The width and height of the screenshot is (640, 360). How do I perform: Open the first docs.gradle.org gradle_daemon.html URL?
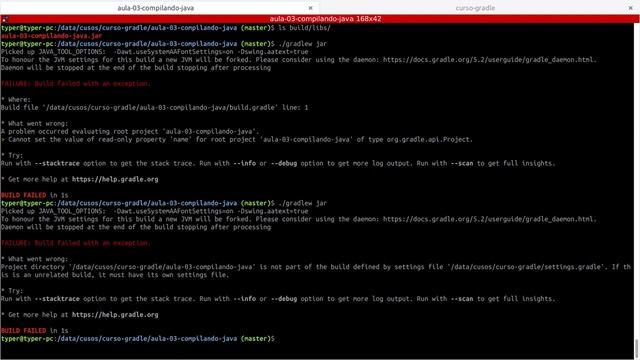[x=489, y=60]
